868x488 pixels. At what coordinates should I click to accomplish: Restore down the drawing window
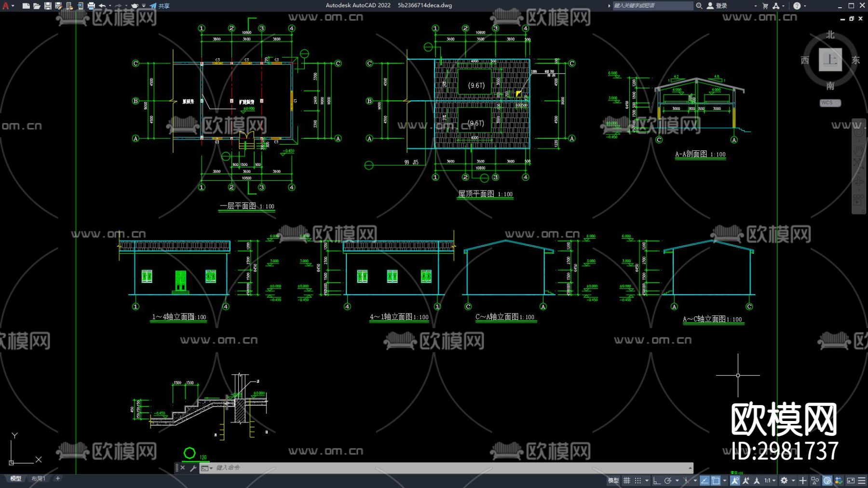point(852,19)
